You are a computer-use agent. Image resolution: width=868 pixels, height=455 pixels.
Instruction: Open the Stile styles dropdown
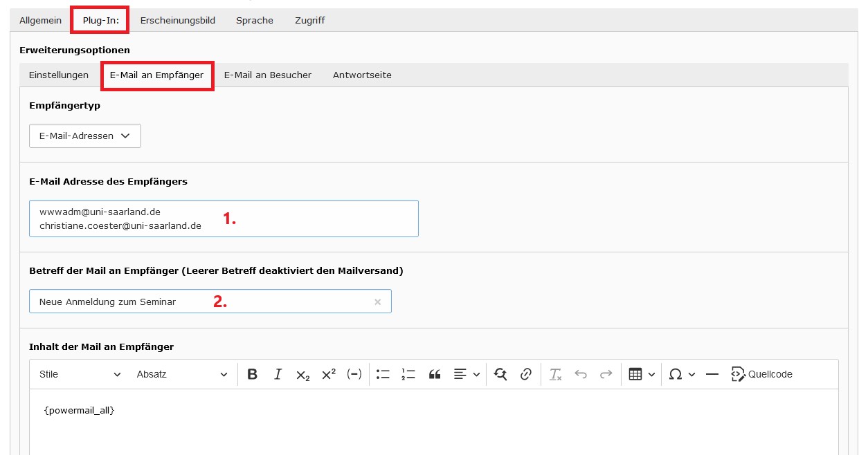80,374
